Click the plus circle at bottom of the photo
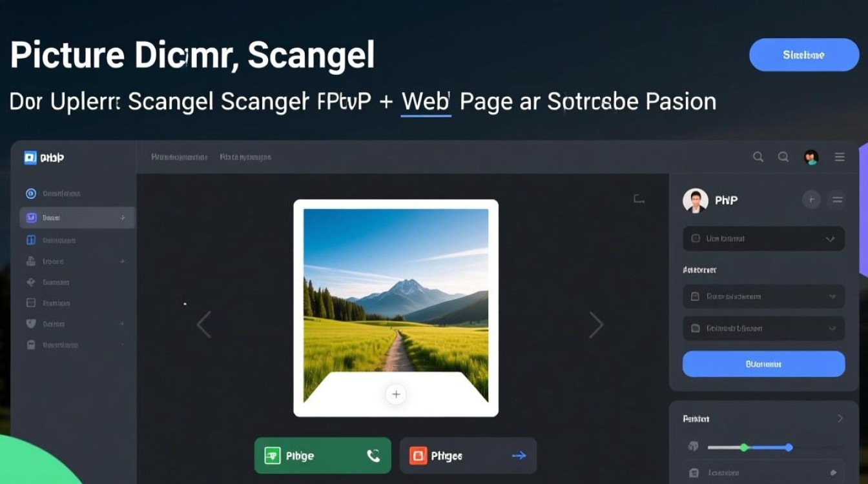 pyautogui.click(x=396, y=394)
